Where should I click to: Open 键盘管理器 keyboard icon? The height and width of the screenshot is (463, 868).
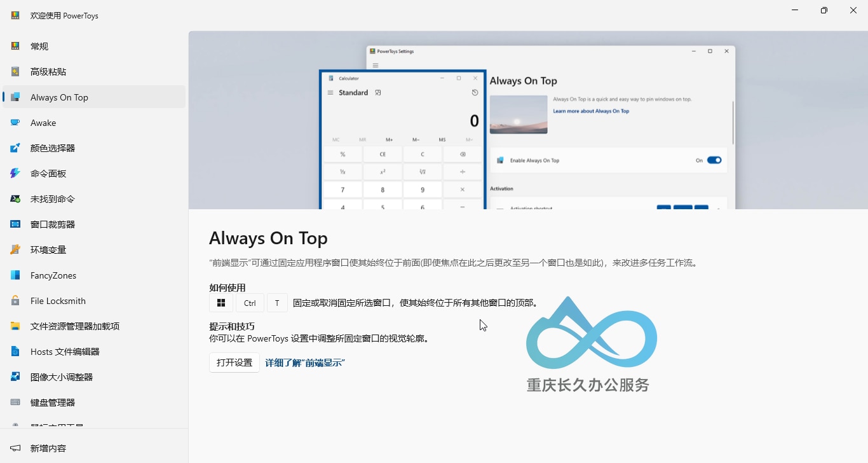15,402
